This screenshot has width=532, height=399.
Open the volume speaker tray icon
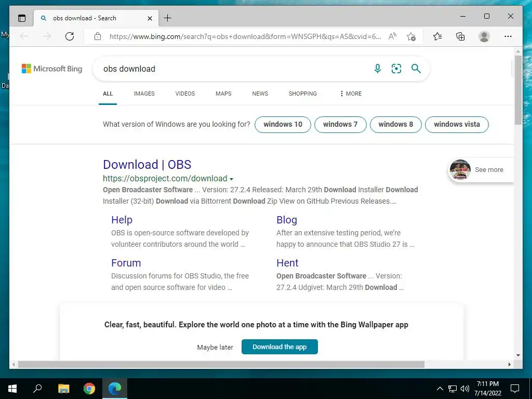coord(465,389)
